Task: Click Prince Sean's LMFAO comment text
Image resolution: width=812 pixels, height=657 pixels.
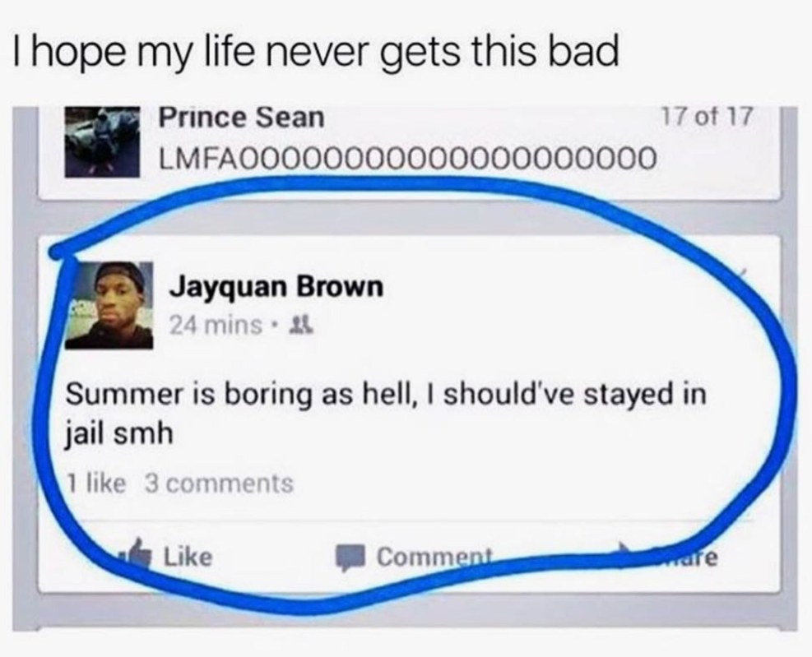Action: pyautogui.click(x=407, y=157)
